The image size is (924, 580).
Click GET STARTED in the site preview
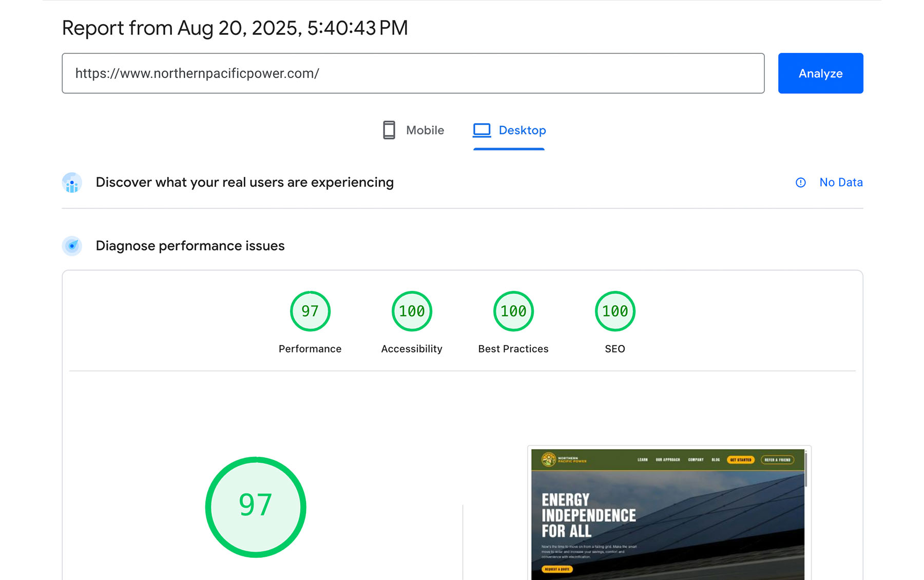coord(740,460)
